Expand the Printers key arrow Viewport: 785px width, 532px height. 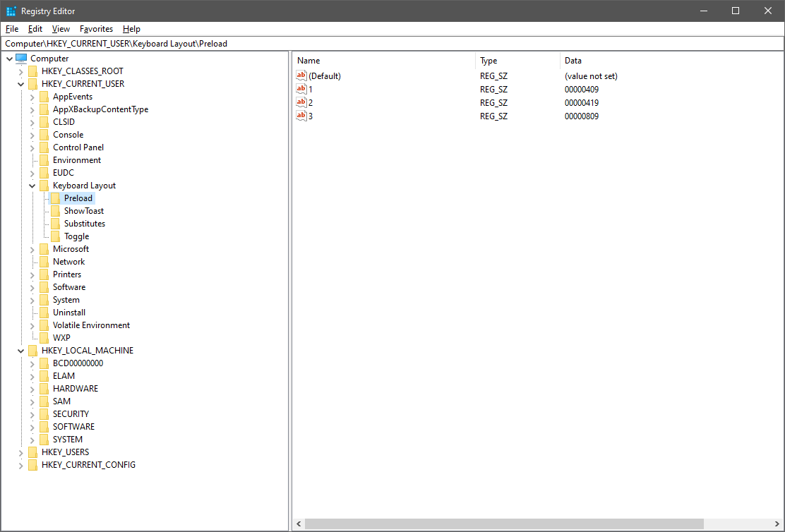[32, 274]
